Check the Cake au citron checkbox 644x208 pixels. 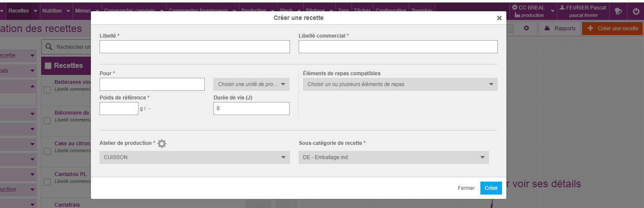pyautogui.click(x=47, y=151)
